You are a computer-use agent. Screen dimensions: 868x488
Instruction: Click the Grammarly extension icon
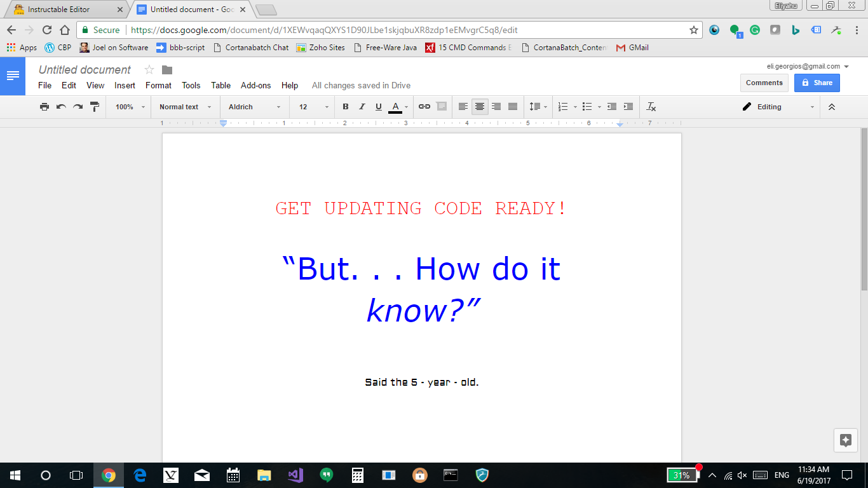(754, 30)
